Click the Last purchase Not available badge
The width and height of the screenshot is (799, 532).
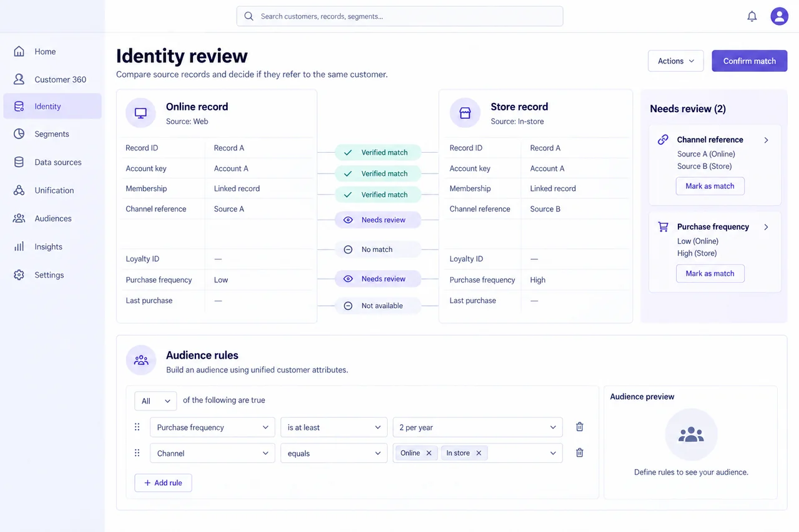(x=378, y=306)
